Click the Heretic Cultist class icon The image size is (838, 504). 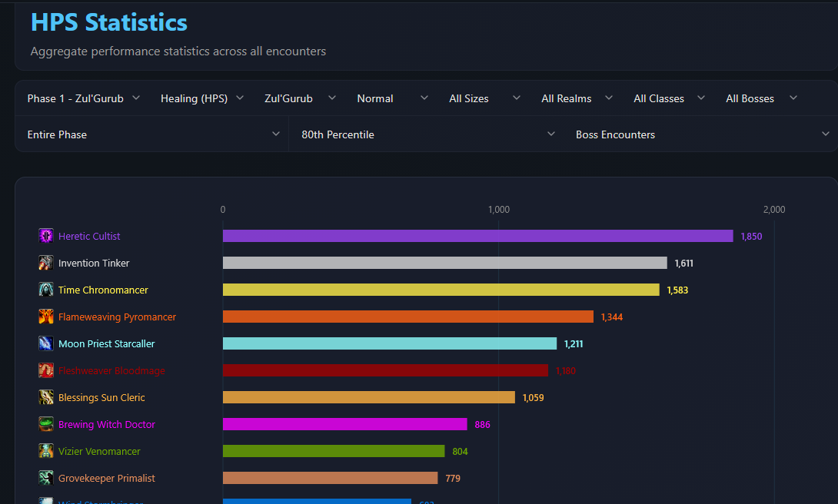pyautogui.click(x=46, y=235)
